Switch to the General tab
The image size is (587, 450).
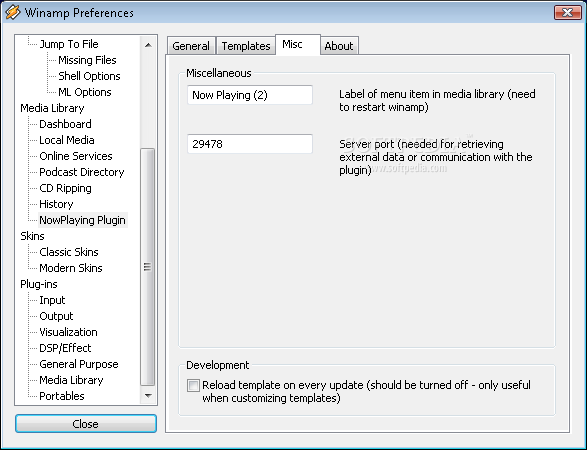point(191,46)
